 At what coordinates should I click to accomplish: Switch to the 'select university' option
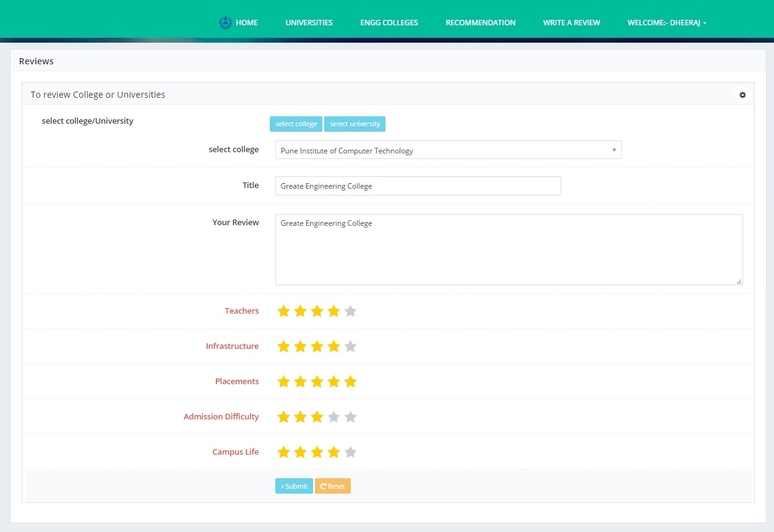click(x=355, y=124)
